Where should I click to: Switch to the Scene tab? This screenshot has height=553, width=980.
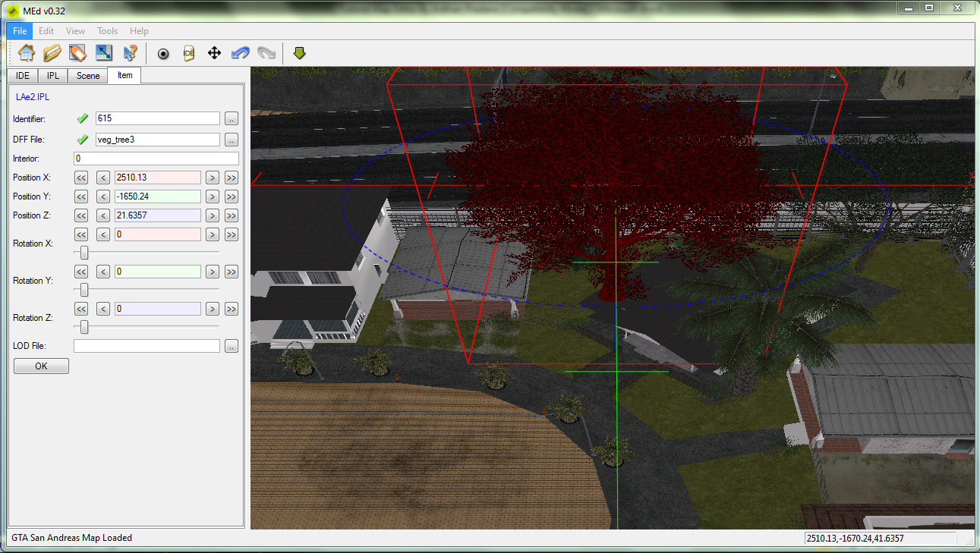pos(88,76)
